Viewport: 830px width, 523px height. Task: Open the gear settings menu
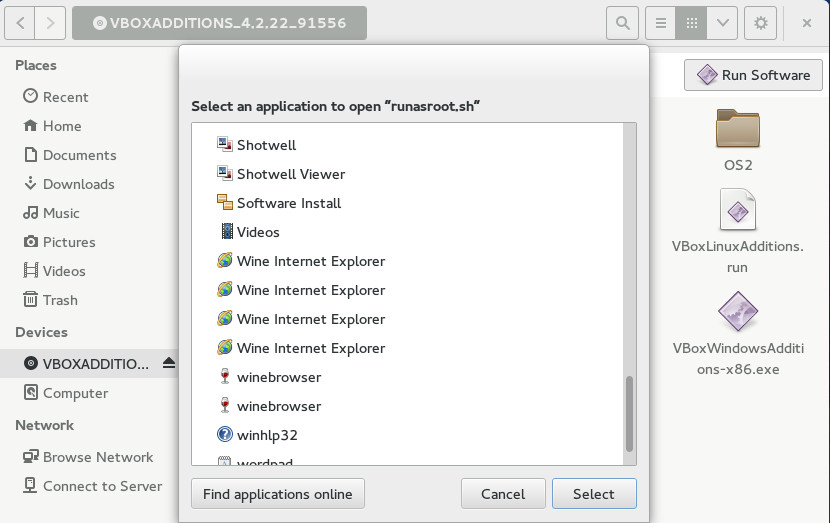761,23
